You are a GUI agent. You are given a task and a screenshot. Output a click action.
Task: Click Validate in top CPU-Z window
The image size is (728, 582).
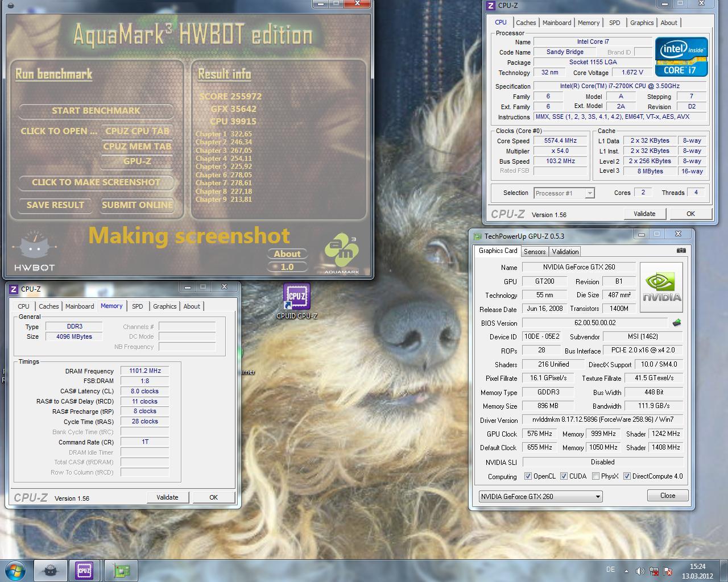click(644, 214)
